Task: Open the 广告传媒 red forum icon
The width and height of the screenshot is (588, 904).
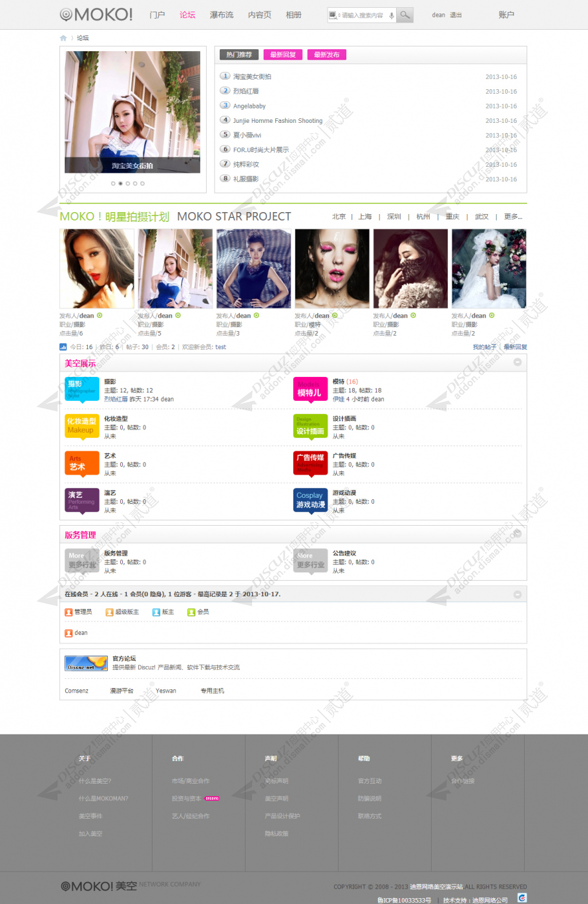Action: tap(310, 464)
